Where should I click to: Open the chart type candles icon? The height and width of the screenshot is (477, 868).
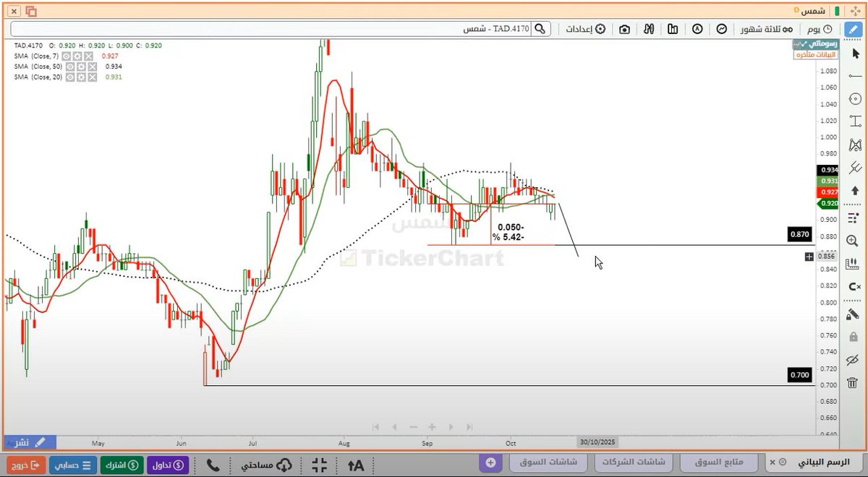click(673, 29)
